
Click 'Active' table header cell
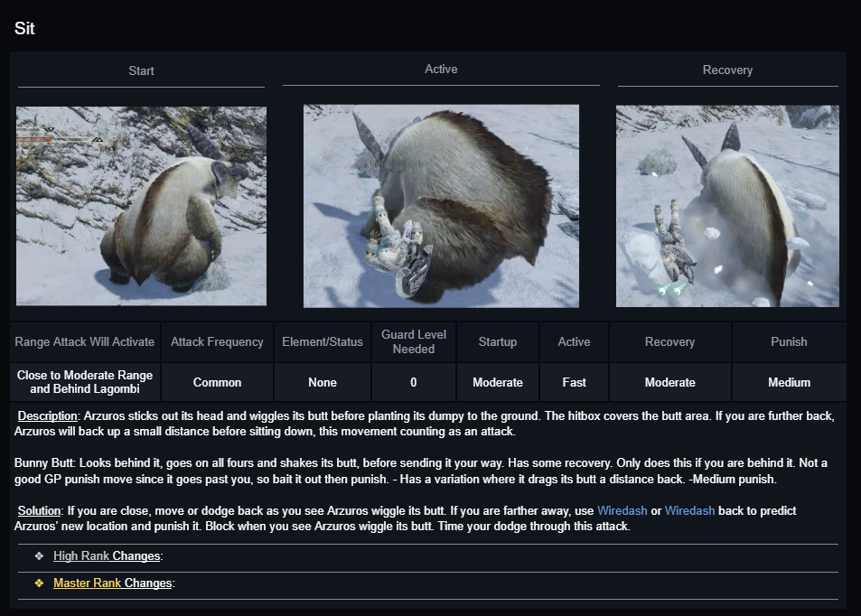coord(574,342)
